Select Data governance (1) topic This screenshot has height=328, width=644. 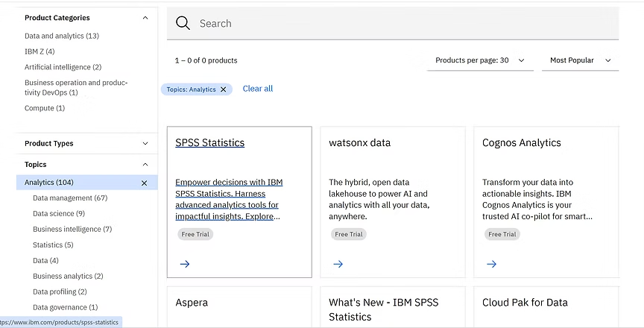(66, 307)
